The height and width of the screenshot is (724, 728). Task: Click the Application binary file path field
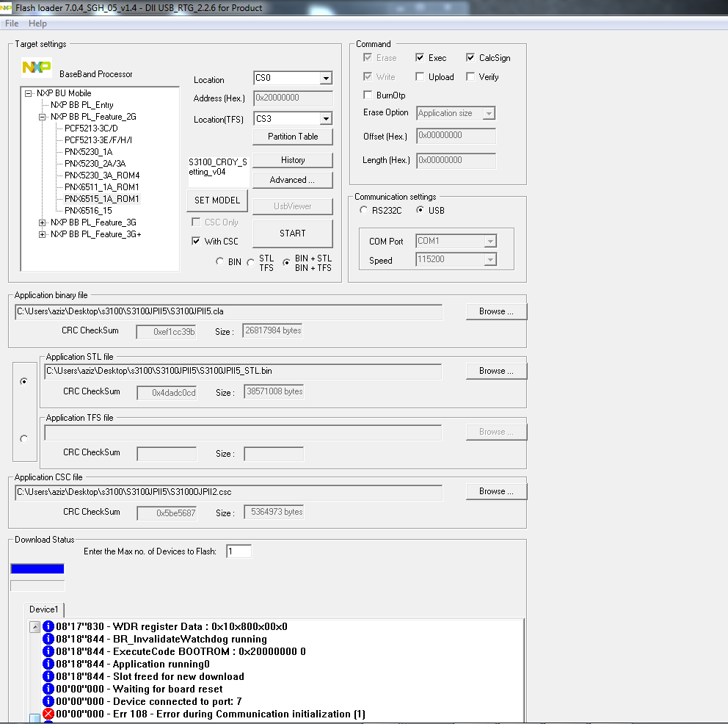click(x=228, y=312)
